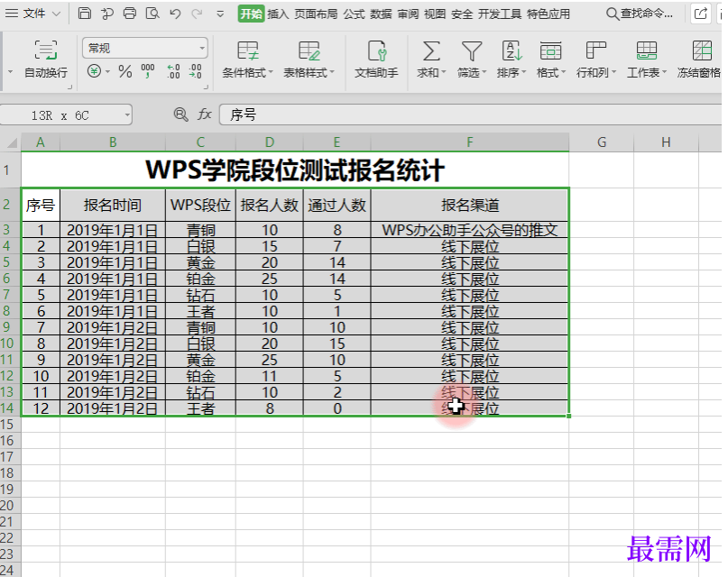The width and height of the screenshot is (728, 577).
Task: Expand the 排序 dropdown arrow
Action: 524,72
